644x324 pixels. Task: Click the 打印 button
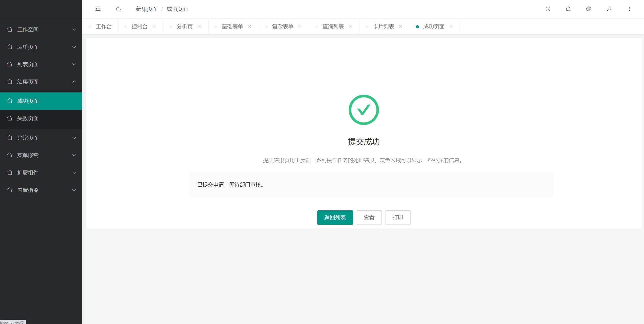[398, 217]
